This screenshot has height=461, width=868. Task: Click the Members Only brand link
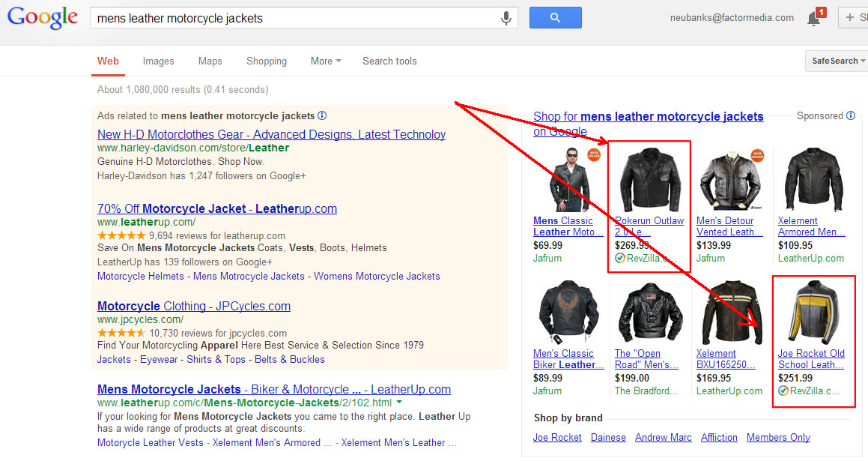(x=778, y=437)
